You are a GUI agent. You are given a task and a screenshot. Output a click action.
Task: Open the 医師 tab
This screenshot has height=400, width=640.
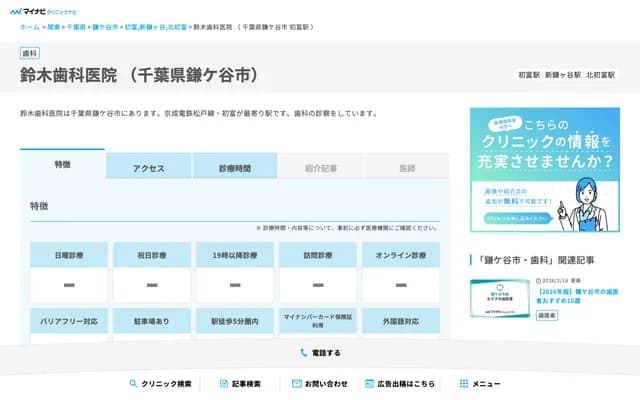tap(406, 168)
